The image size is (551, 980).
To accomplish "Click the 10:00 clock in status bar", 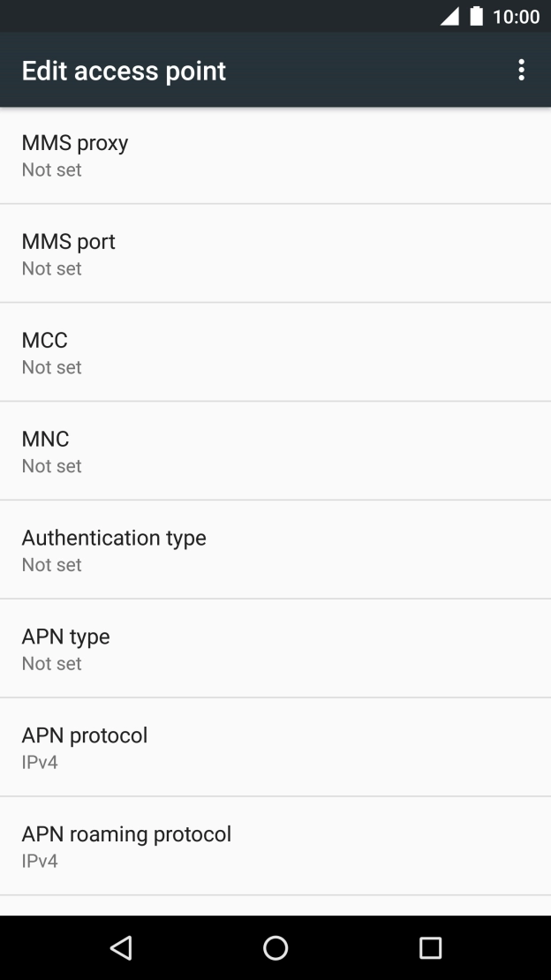I will coord(516,16).
